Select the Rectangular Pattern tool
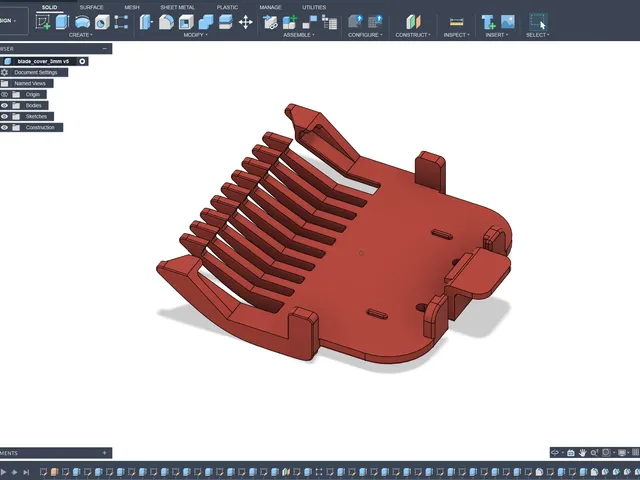The height and width of the screenshot is (480, 640). [x=121, y=22]
